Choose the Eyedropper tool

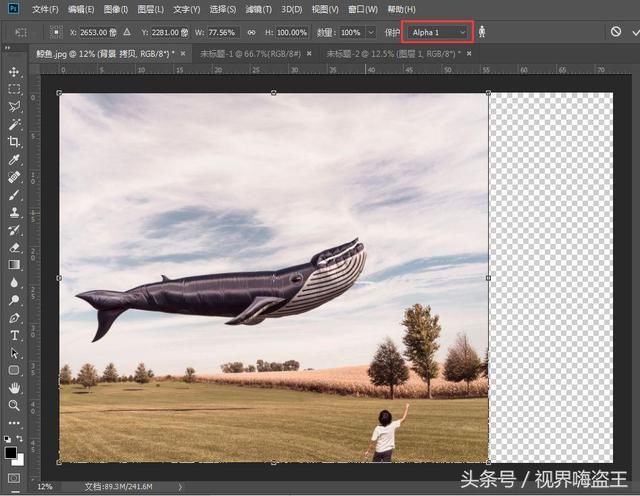click(14, 159)
